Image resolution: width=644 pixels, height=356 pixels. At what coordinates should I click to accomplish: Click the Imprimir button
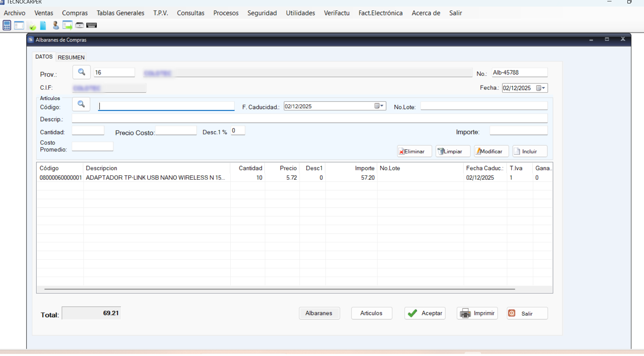pyautogui.click(x=477, y=313)
